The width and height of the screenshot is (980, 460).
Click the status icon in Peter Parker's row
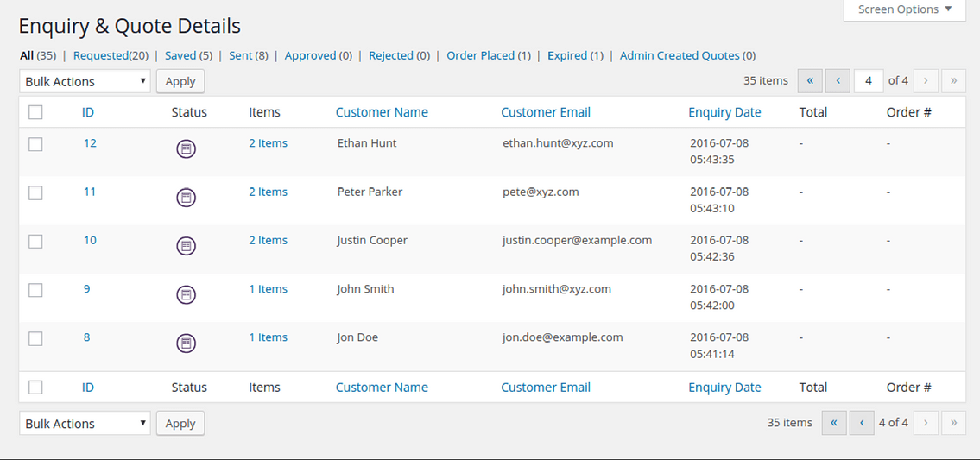click(x=186, y=198)
